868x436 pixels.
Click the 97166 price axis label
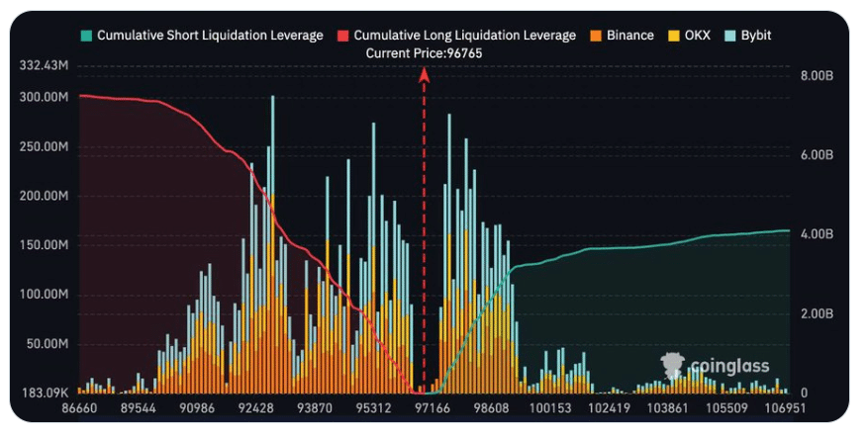click(x=433, y=409)
